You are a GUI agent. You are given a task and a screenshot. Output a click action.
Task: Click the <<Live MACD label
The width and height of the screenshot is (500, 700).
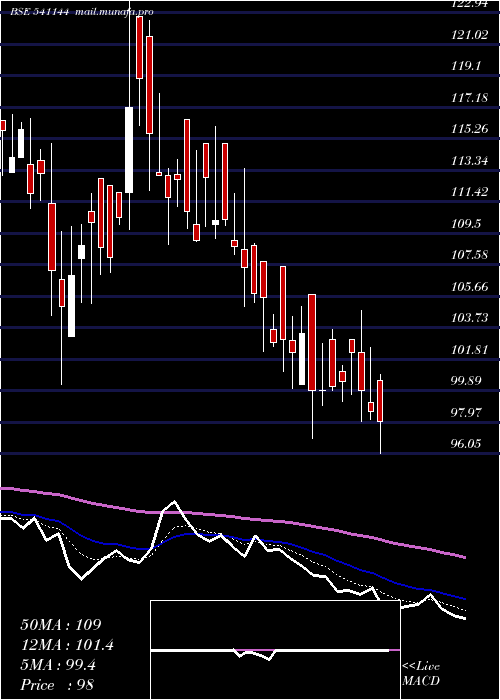coord(421,673)
